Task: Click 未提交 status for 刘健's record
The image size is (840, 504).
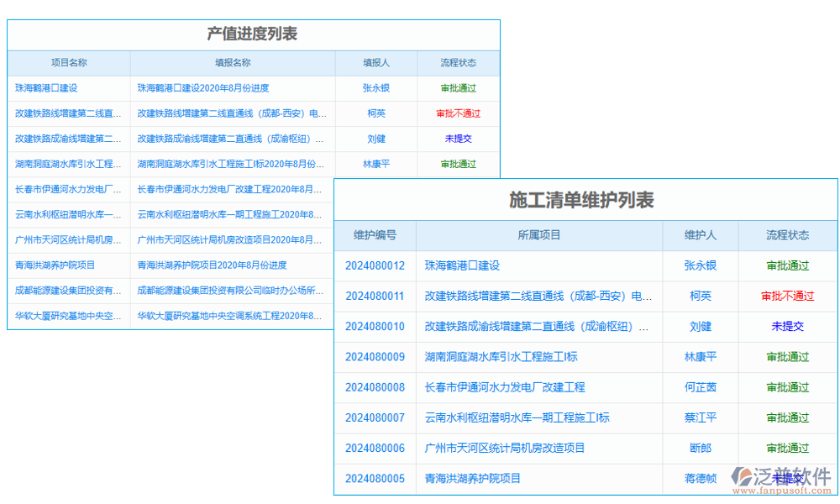Action: point(459,139)
